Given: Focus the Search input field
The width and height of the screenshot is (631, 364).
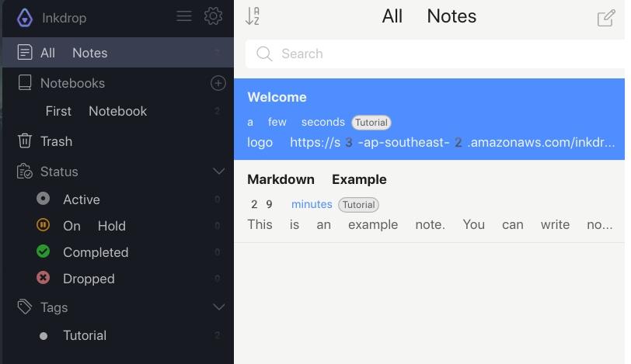Looking at the screenshot, I should (435, 54).
